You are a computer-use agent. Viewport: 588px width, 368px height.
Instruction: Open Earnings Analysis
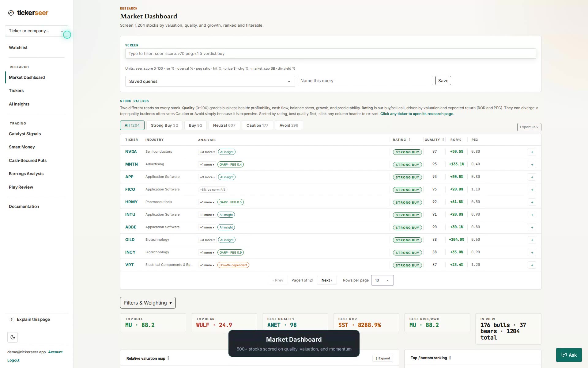(26, 174)
